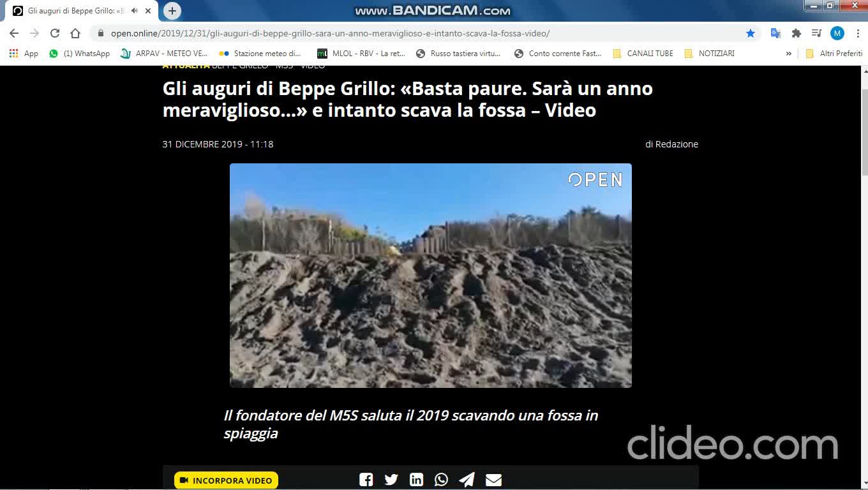868x490 pixels.
Task: Open the Stazione meteo di bookmark
Action: click(x=260, y=54)
